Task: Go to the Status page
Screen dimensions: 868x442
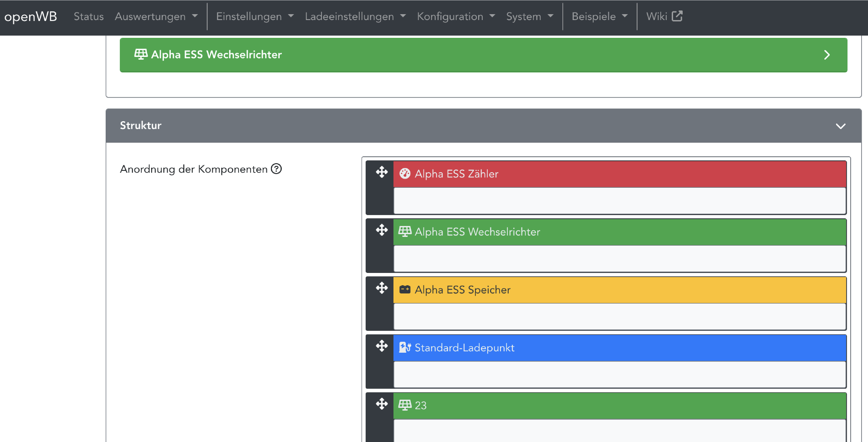Action: (89, 16)
